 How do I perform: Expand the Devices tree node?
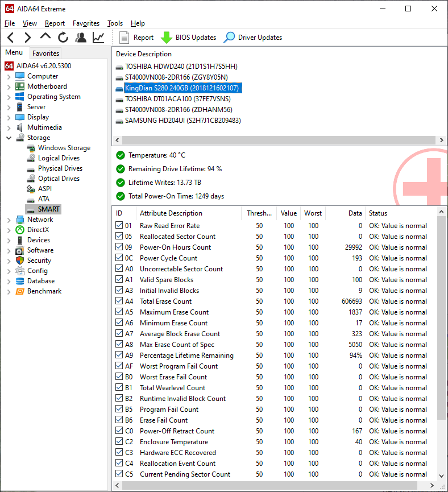point(9,241)
